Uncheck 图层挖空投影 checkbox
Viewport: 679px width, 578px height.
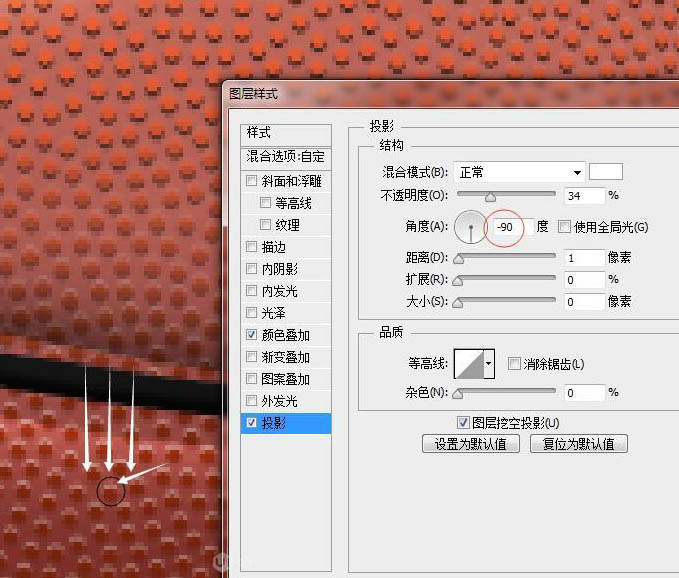[463, 422]
